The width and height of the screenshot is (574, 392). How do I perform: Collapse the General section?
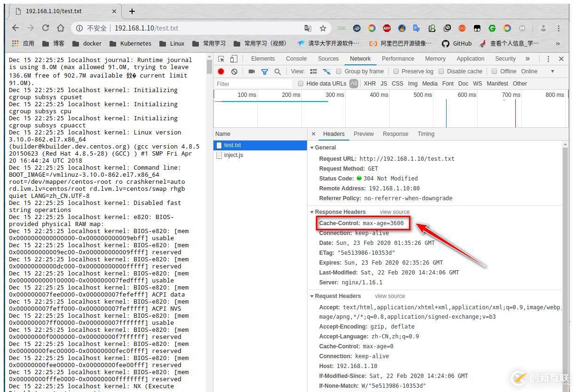(x=312, y=148)
